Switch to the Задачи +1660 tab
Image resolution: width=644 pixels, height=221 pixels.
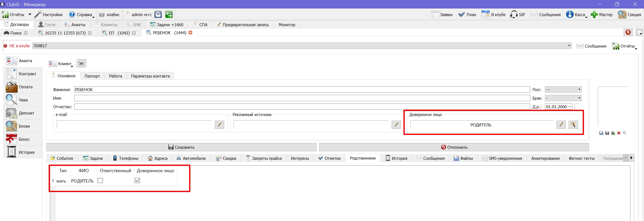167,25
